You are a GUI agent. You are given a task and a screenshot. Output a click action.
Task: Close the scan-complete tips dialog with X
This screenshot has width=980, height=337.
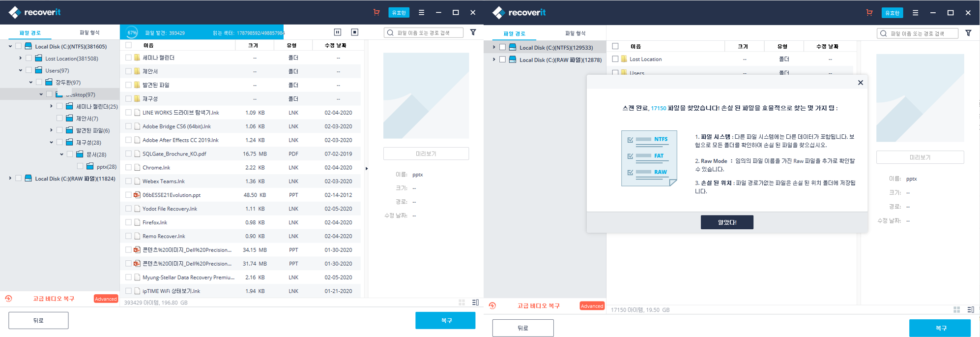click(860, 83)
